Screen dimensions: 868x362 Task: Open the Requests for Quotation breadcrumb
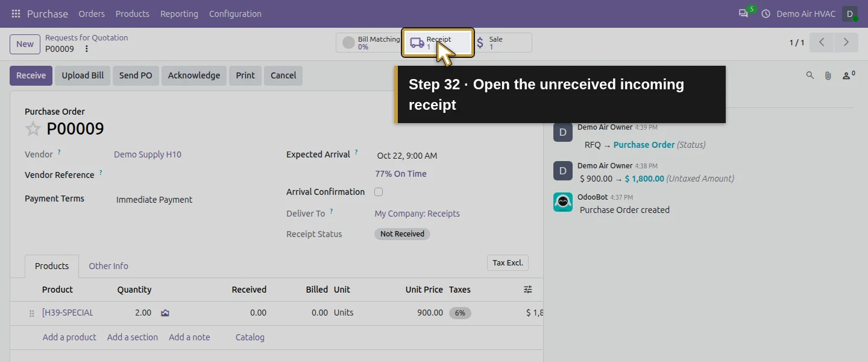tap(86, 37)
